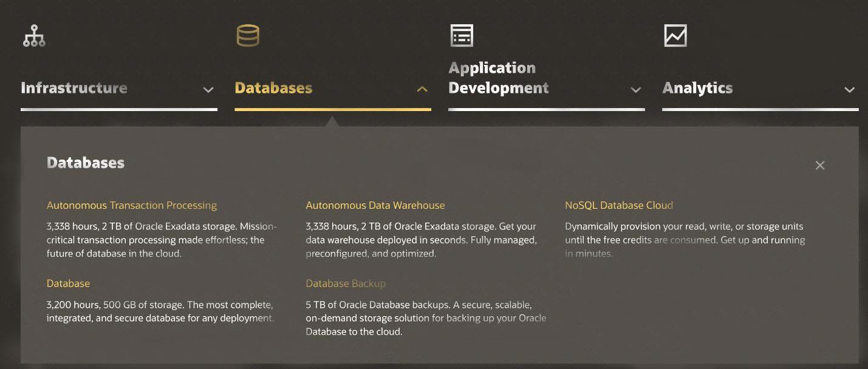Open NoSQL Database Cloud link
The width and height of the screenshot is (868, 369).
[x=619, y=205]
